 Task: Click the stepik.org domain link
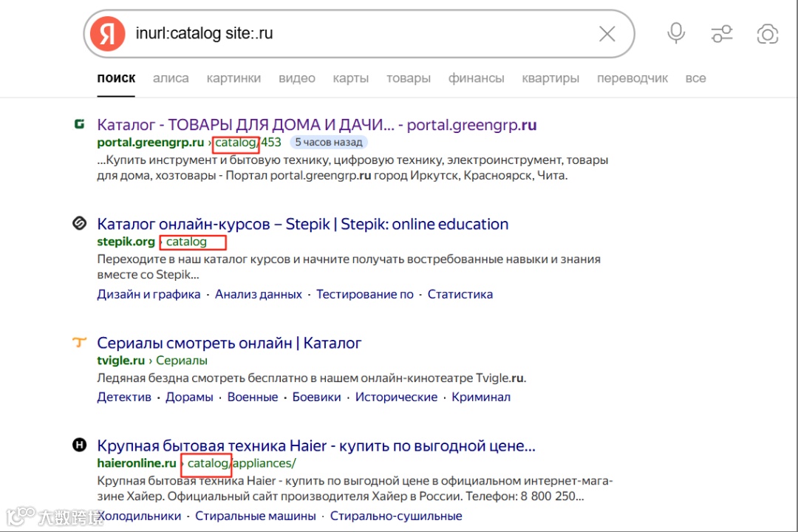tap(126, 242)
